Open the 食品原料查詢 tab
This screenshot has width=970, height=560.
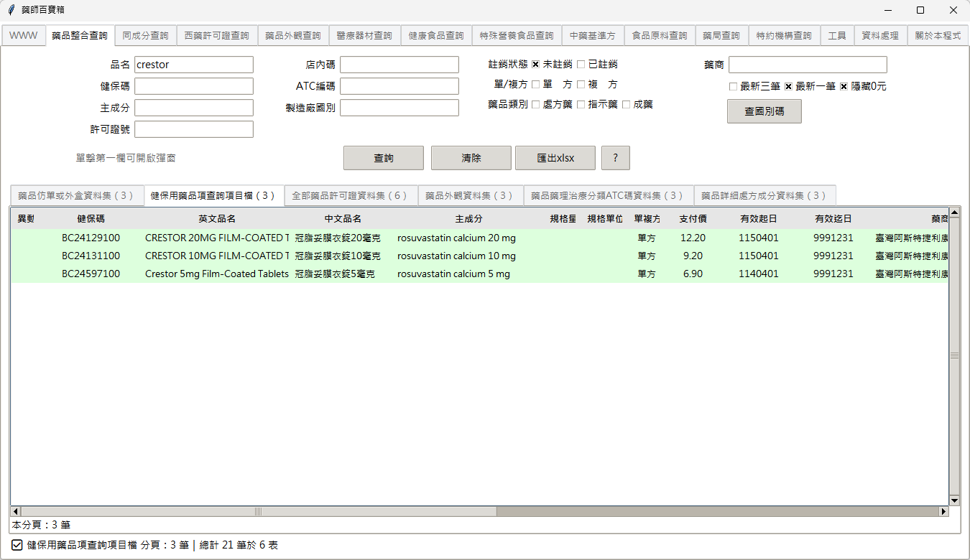tap(660, 35)
